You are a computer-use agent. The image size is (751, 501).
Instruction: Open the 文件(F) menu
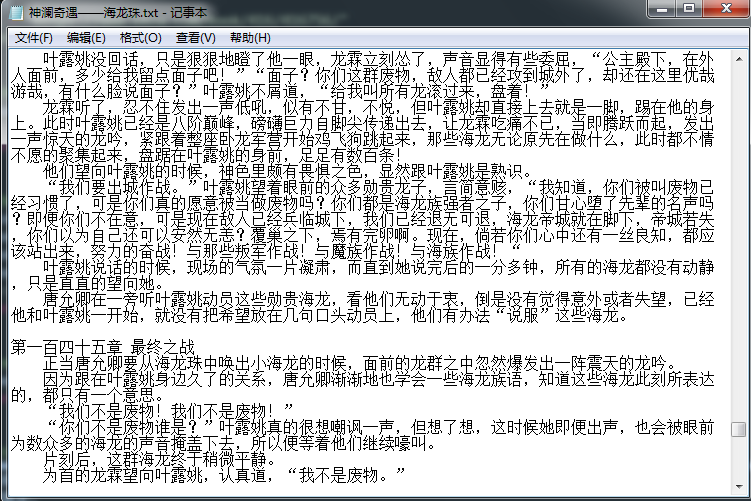coord(34,38)
